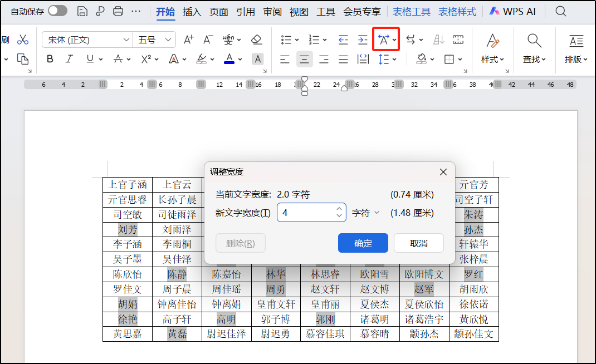Confirm width change with 确定 button
Image resolution: width=596 pixels, height=364 pixels.
pos(363,243)
